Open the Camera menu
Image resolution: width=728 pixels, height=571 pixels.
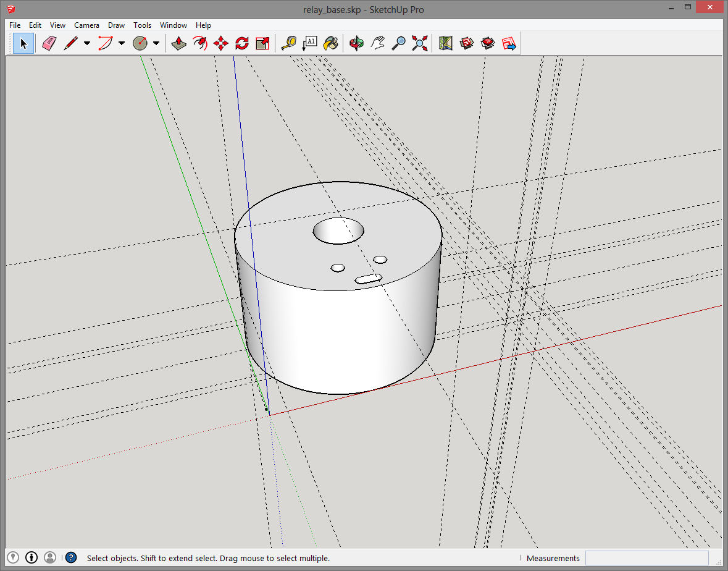pos(86,25)
